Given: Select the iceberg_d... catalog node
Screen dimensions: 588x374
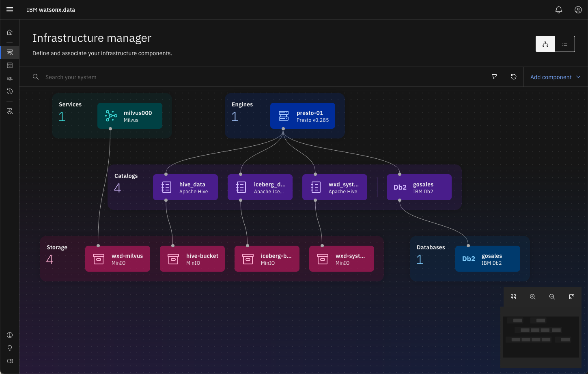Looking at the screenshot, I should 260,187.
